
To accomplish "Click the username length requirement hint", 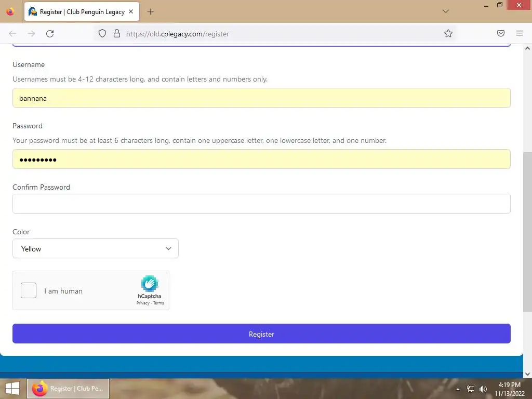I will [x=140, y=79].
